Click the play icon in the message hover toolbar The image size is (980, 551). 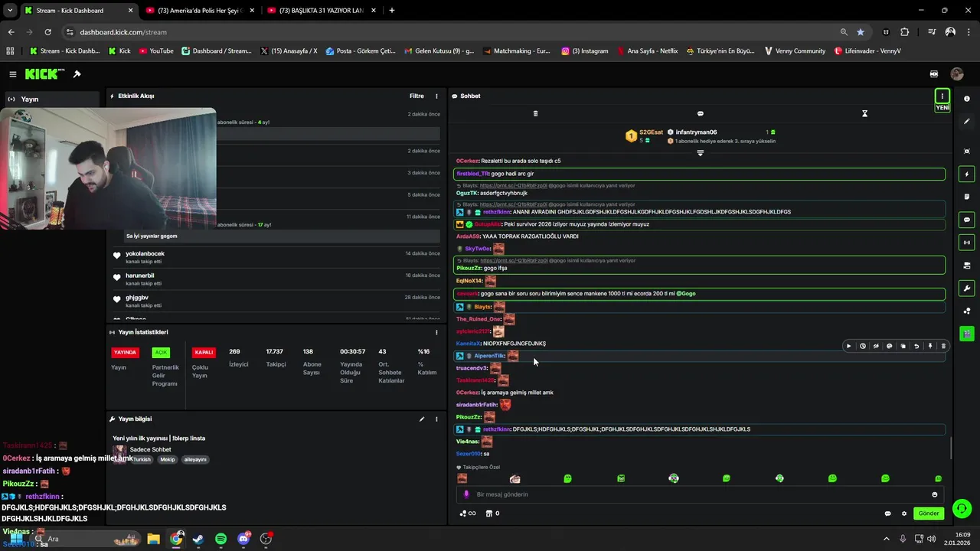click(848, 346)
